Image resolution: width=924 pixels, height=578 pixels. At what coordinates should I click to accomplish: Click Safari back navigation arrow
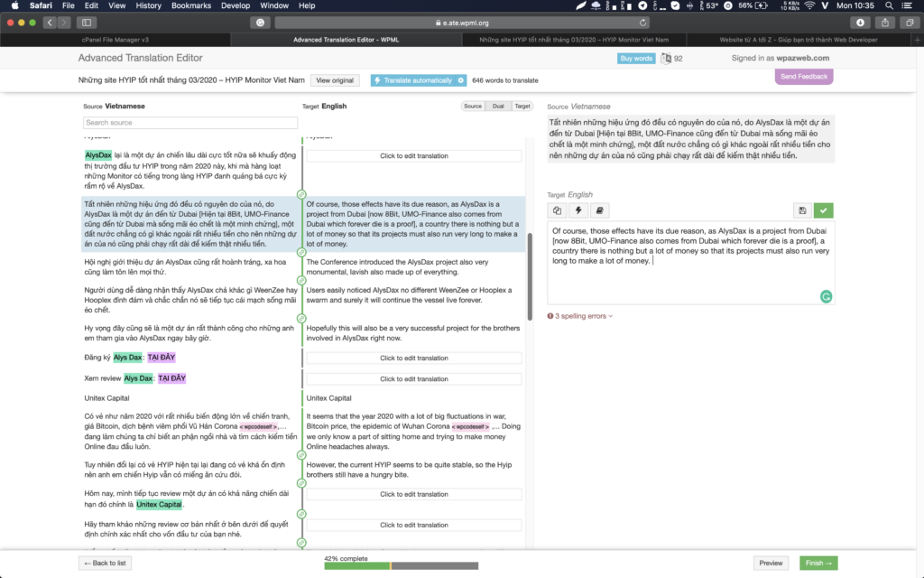click(50, 23)
